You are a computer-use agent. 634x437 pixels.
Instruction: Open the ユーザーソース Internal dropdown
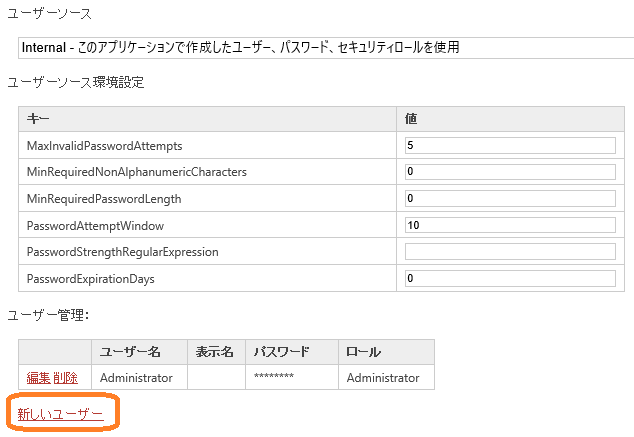coord(326,48)
